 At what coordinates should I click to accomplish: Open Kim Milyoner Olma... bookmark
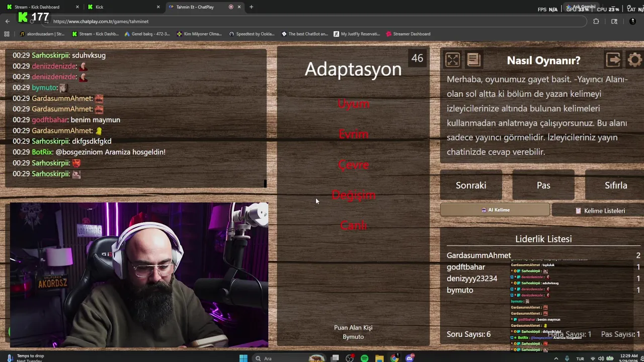pyautogui.click(x=199, y=34)
